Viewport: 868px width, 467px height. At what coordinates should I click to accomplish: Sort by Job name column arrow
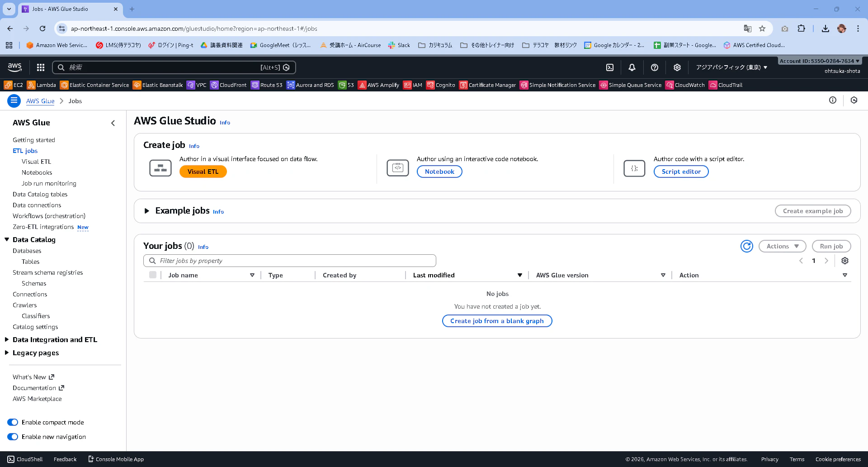pyautogui.click(x=252, y=275)
